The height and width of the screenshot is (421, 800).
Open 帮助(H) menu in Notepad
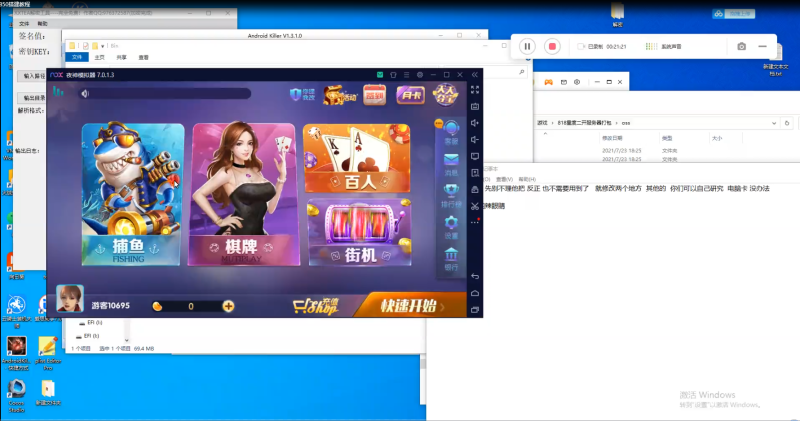527,180
